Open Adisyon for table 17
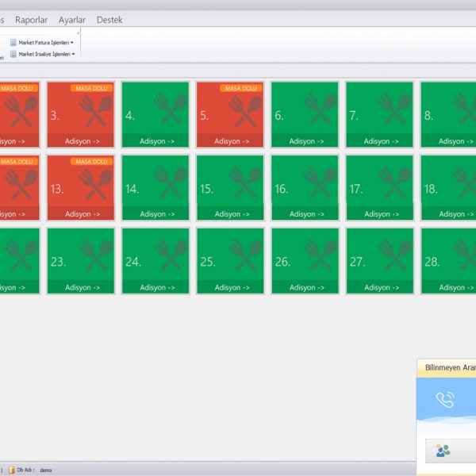 [380, 214]
